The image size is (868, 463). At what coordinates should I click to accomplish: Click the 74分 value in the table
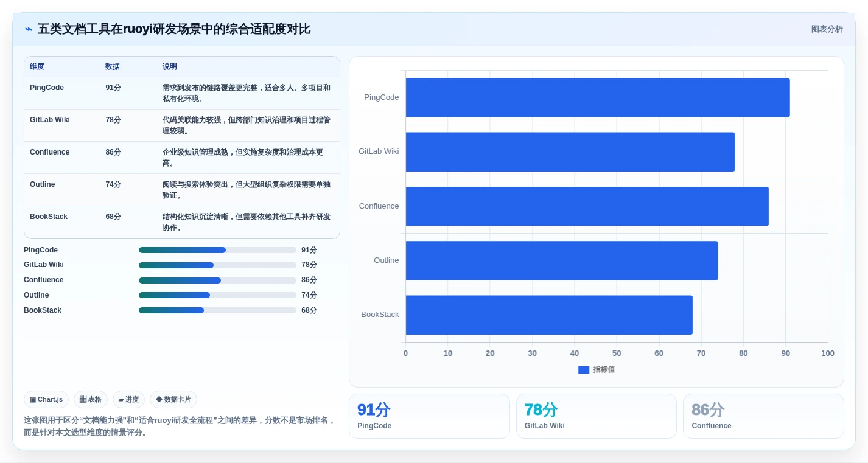[113, 184]
